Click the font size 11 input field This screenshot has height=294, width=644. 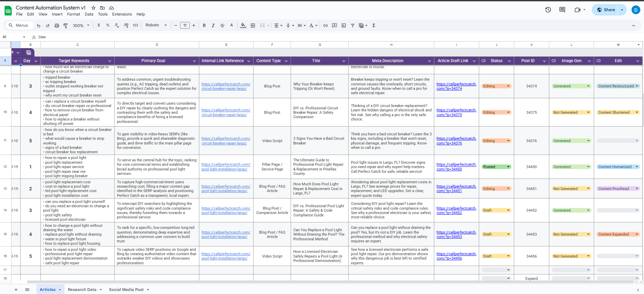185,25
